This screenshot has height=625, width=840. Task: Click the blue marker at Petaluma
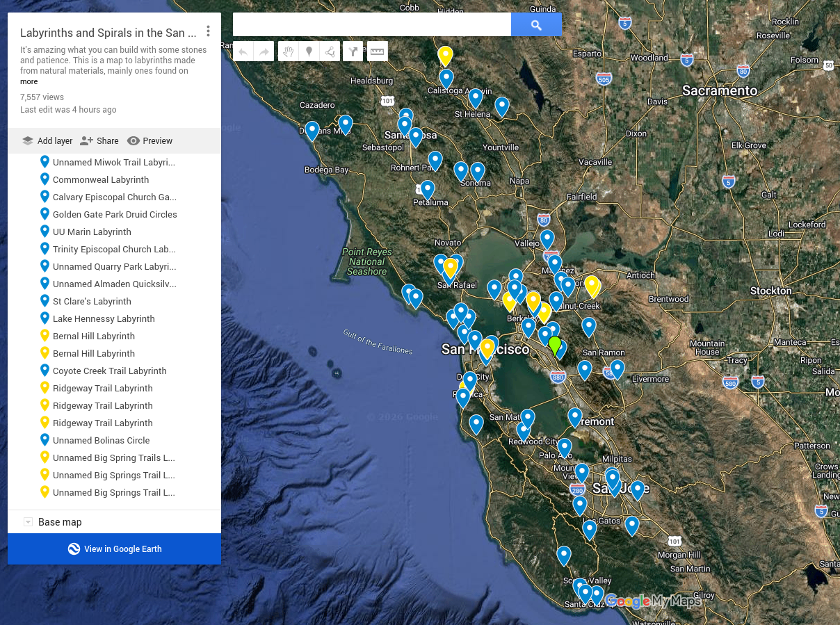(428, 190)
